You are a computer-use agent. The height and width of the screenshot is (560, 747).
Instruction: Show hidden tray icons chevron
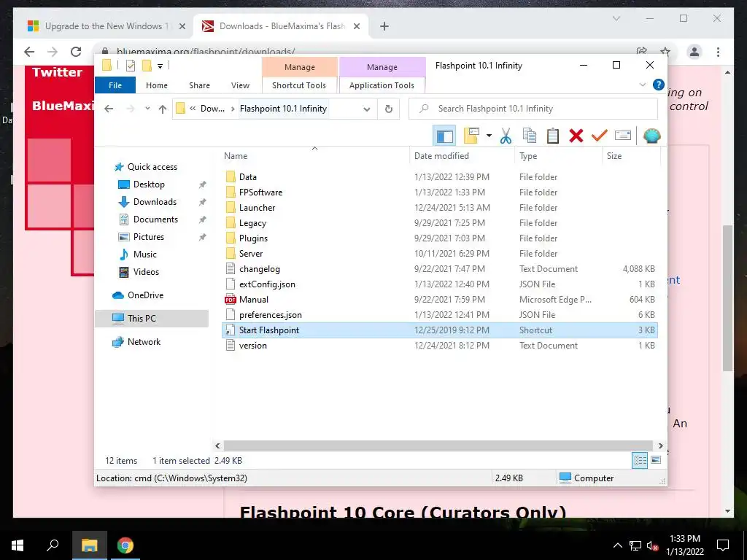click(617, 545)
